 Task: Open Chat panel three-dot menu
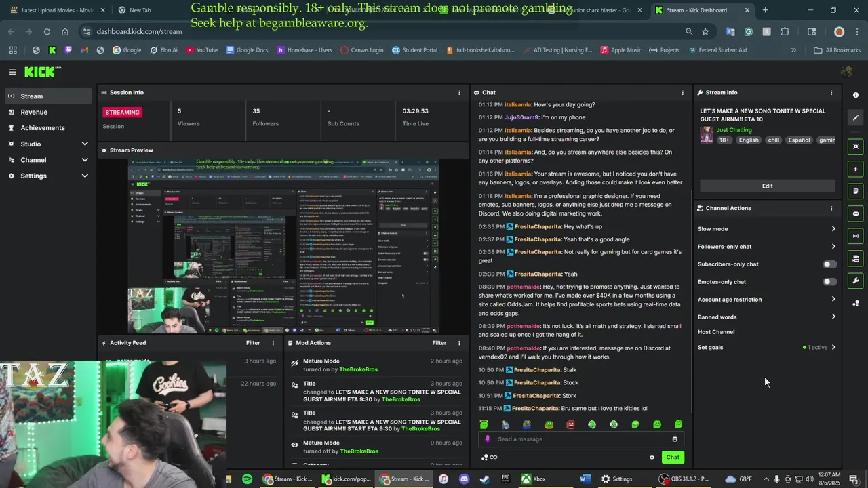(x=682, y=92)
